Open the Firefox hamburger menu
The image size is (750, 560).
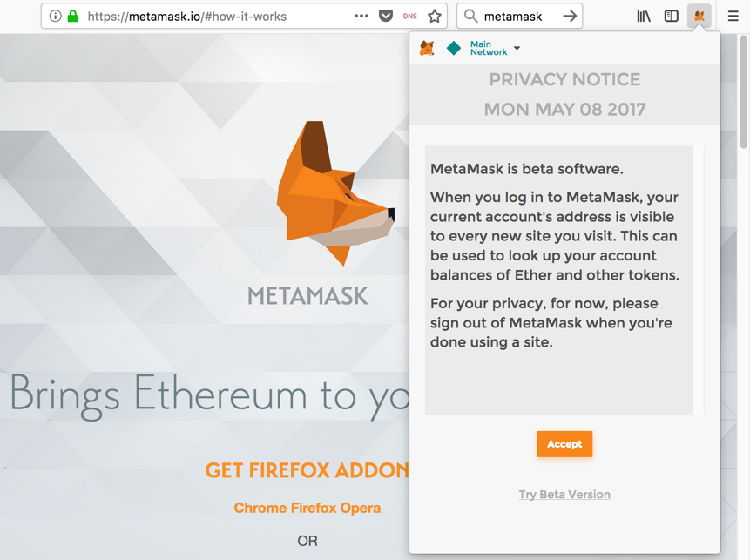(733, 17)
